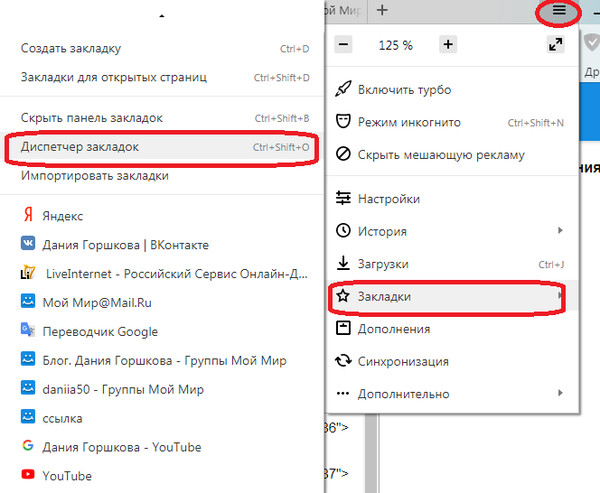Image resolution: width=600 pixels, height=493 pixels.
Task: Click the settings sliders icon
Action: (x=343, y=198)
